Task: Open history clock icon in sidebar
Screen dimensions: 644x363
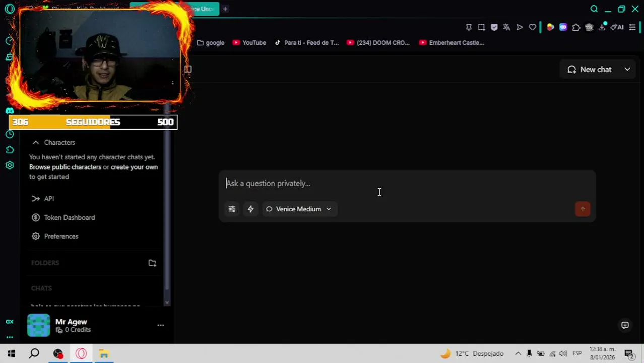Action: click(10, 134)
